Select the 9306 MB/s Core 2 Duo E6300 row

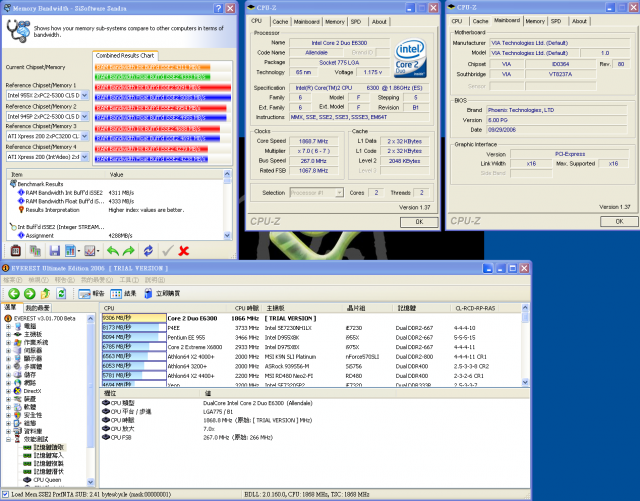tap(311, 318)
